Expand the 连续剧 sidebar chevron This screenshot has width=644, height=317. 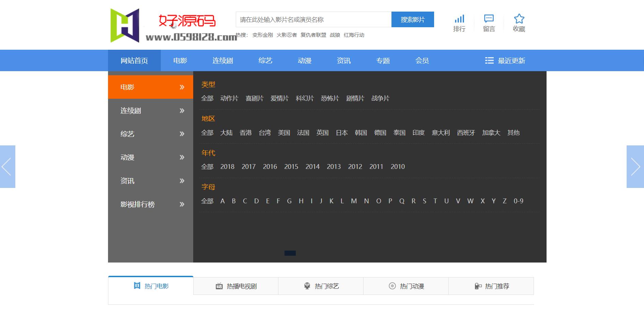[182, 111]
